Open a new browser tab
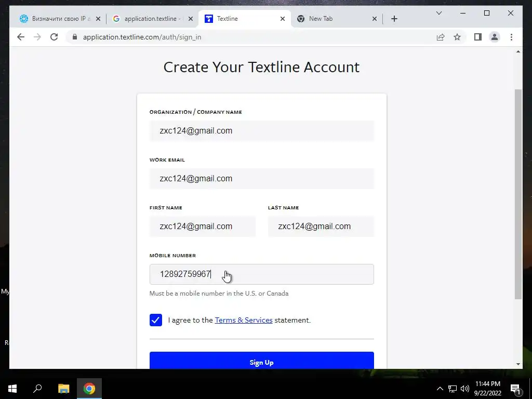Screen dimensions: 532x399 (x=394, y=19)
